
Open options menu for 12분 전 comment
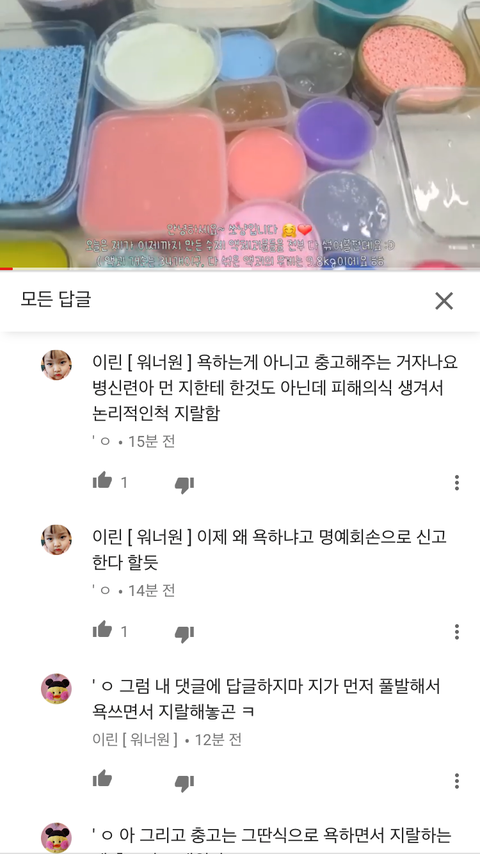(457, 780)
